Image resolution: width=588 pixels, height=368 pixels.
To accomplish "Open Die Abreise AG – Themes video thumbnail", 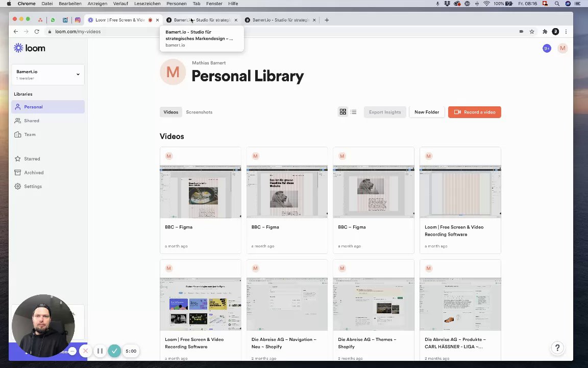I will point(374,304).
